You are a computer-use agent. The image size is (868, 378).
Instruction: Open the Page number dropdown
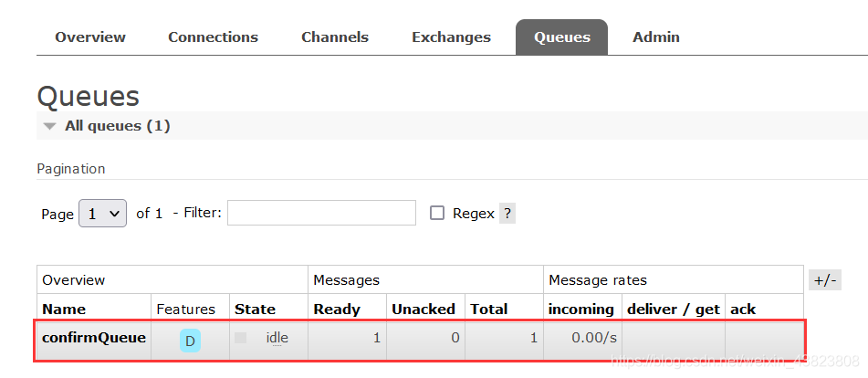tap(103, 214)
